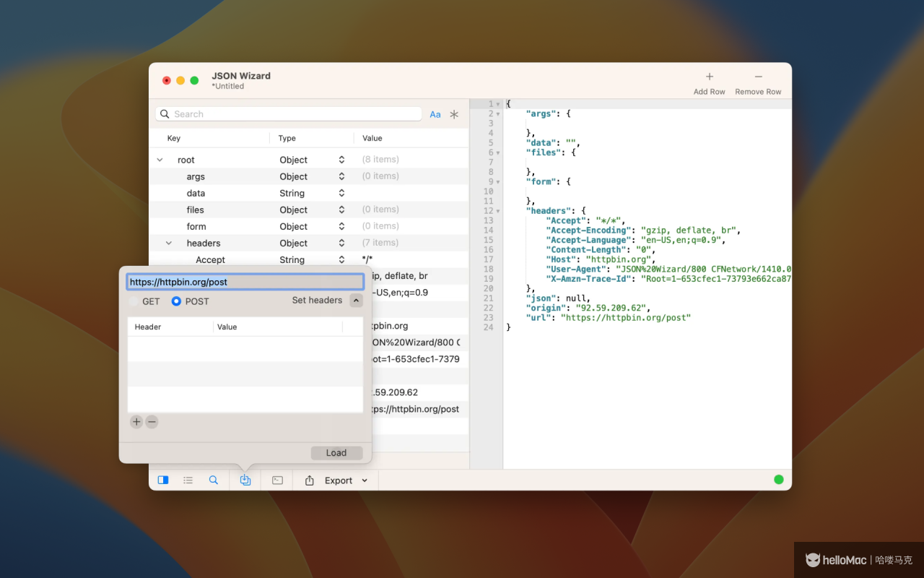Click the "url" line in JSON editor
This screenshot has height=578, width=924.
tap(609, 317)
